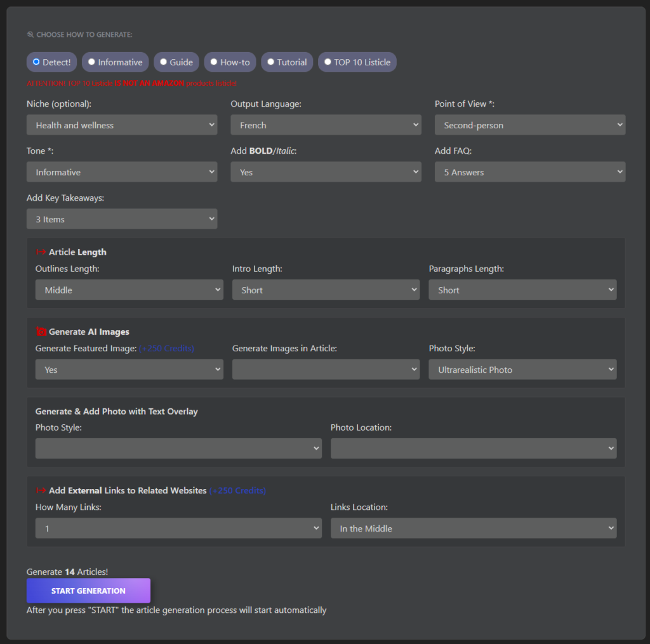
Task: Open the Text Overlay Photo Style dropdown
Action: point(178,448)
